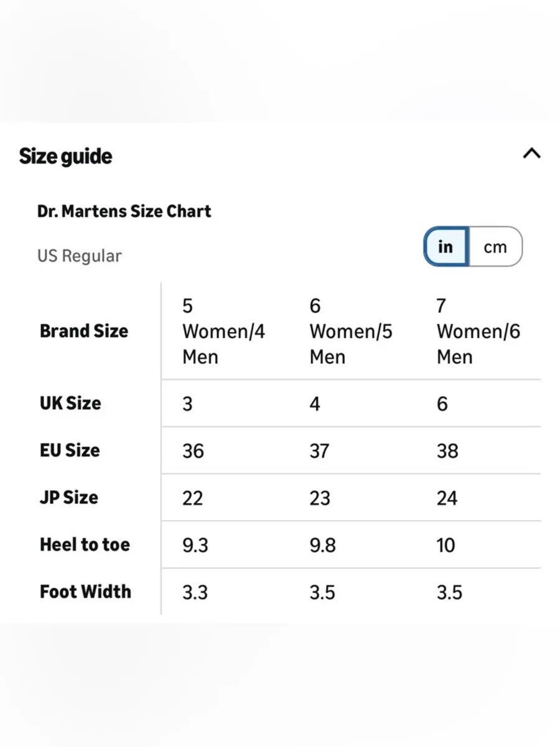
Task: Switch units to cm
Action: point(495,247)
